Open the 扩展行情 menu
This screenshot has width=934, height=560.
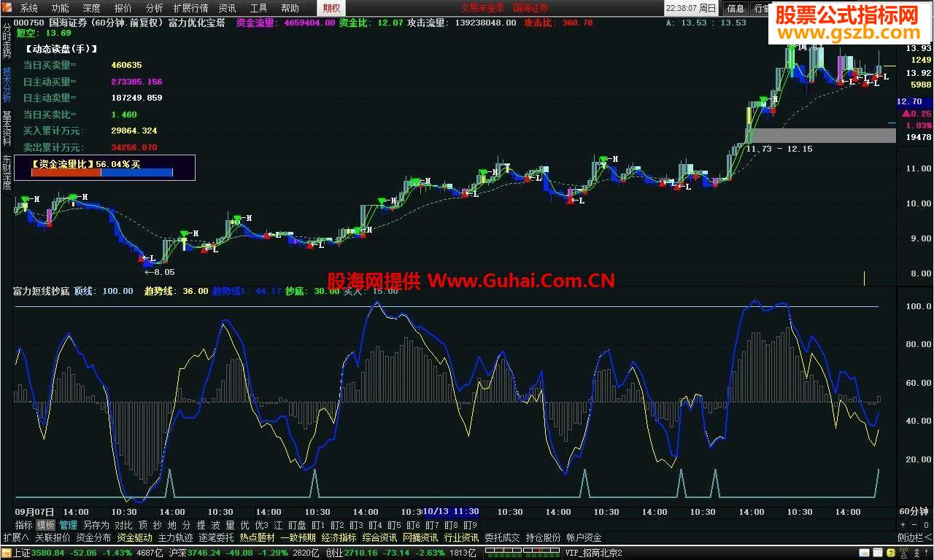click(x=190, y=8)
